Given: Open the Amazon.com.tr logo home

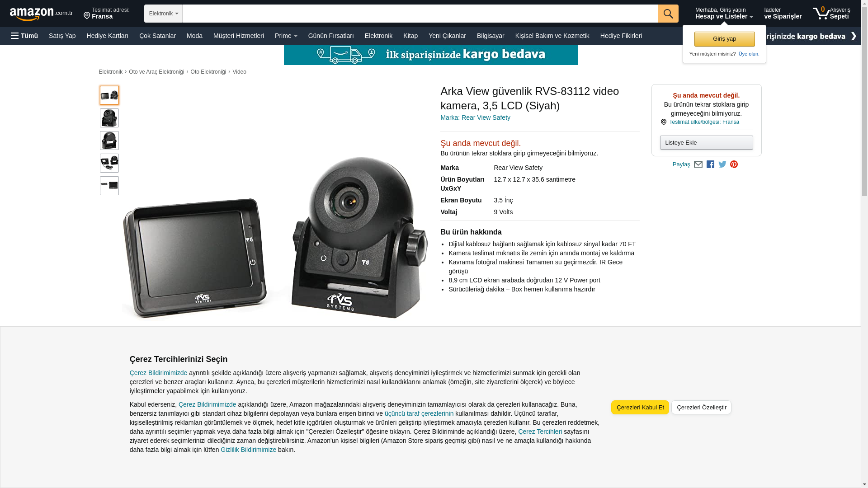Looking at the screenshot, I should tap(41, 14).
